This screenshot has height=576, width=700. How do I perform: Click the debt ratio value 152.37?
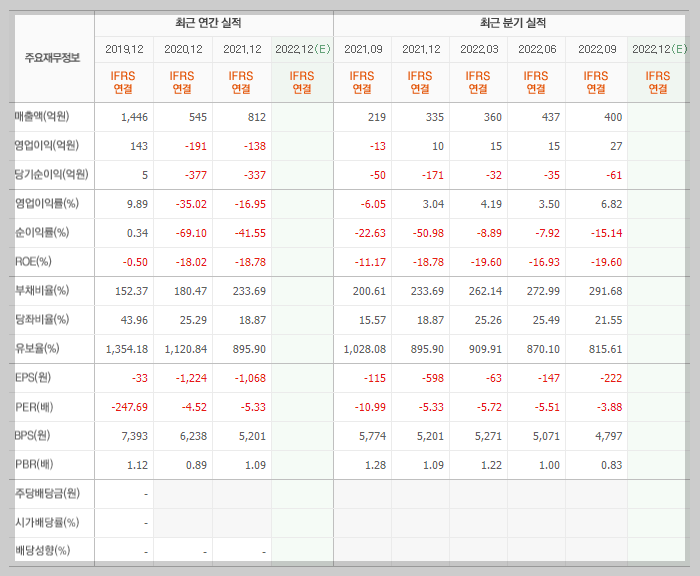(131, 292)
